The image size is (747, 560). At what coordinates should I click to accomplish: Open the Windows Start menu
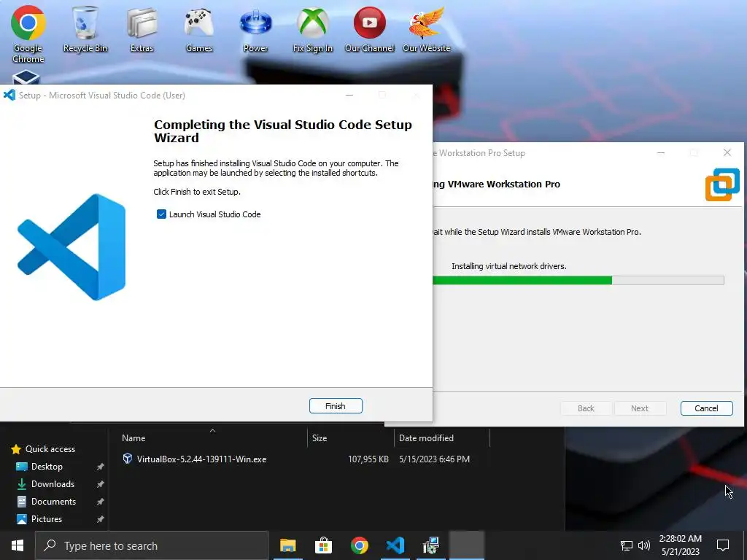[x=18, y=545]
